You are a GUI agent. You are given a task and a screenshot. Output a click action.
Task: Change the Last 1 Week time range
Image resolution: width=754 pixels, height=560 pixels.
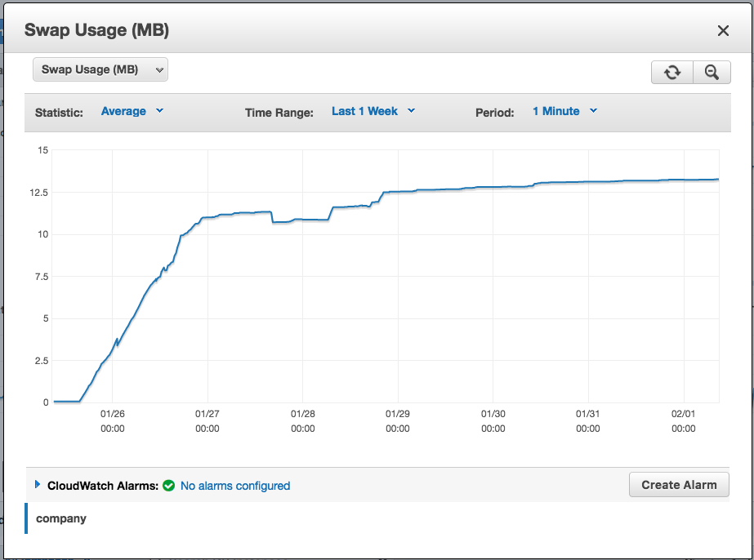373,111
